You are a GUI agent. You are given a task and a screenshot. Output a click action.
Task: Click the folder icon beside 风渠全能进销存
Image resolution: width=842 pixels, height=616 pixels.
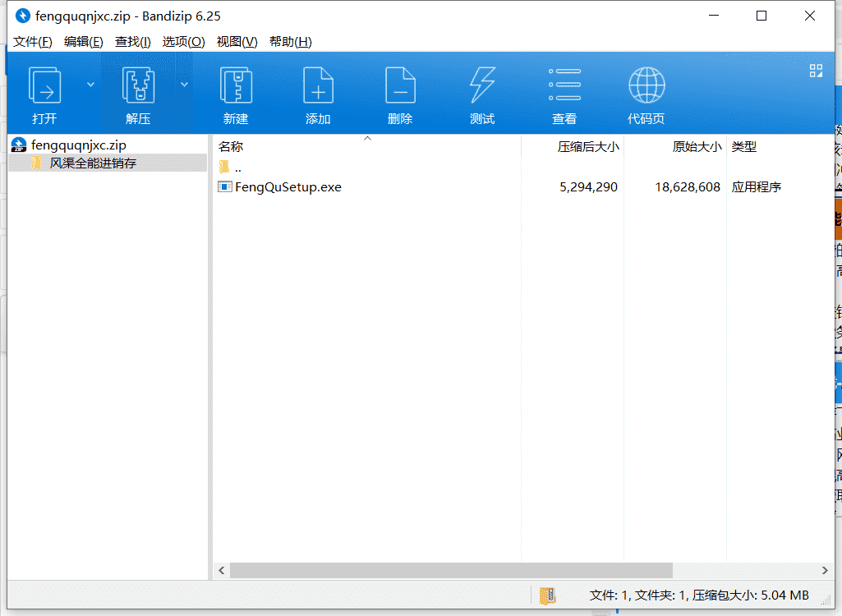coord(37,163)
